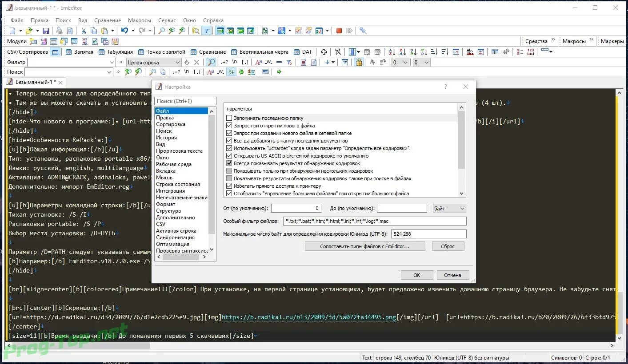
Task: Run the macro using the grey play icon
Action: click(x=349, y=31)
